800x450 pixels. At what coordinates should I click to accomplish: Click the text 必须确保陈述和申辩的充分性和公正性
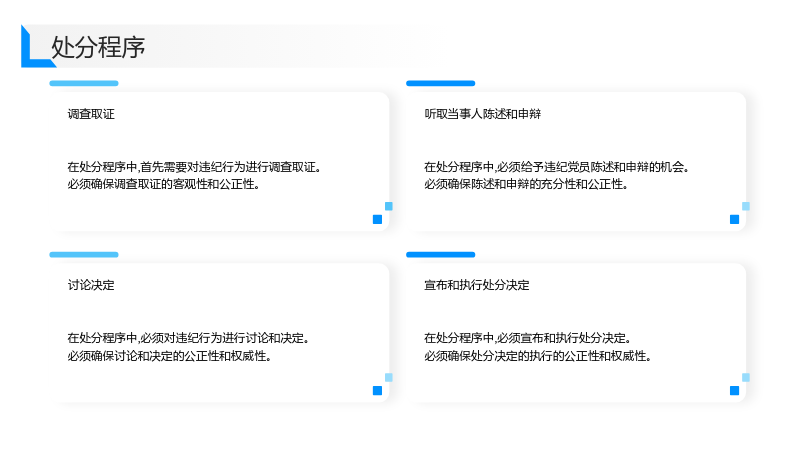[x=526, y=184]
